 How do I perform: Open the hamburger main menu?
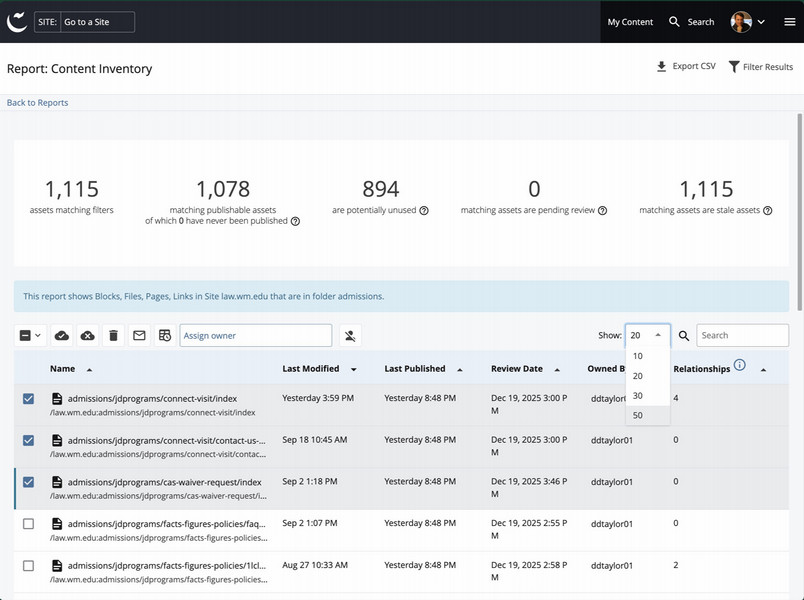click(790, 22)
